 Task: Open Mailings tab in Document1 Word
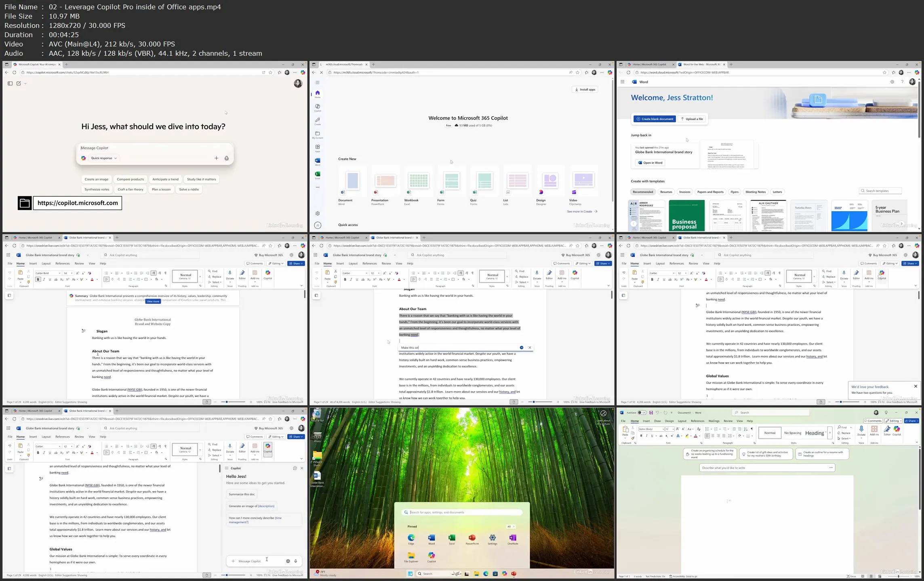[x=714, y=421]
